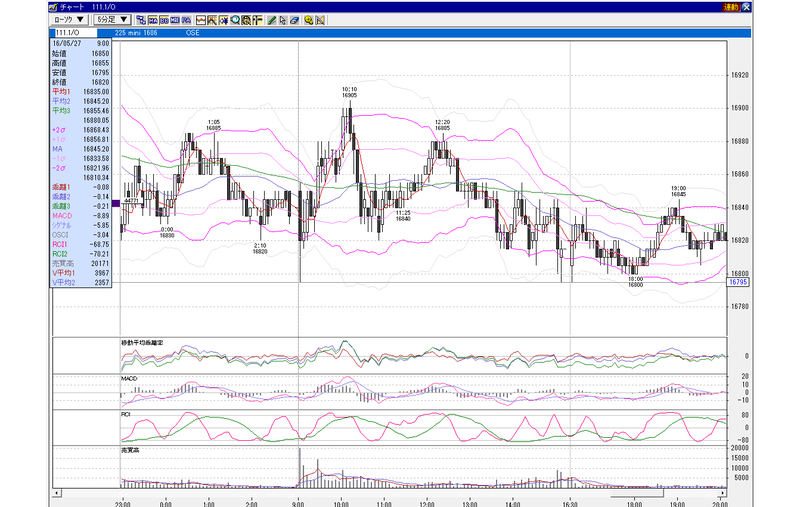Click the 111.1/O symbol code field

point(73,33)
